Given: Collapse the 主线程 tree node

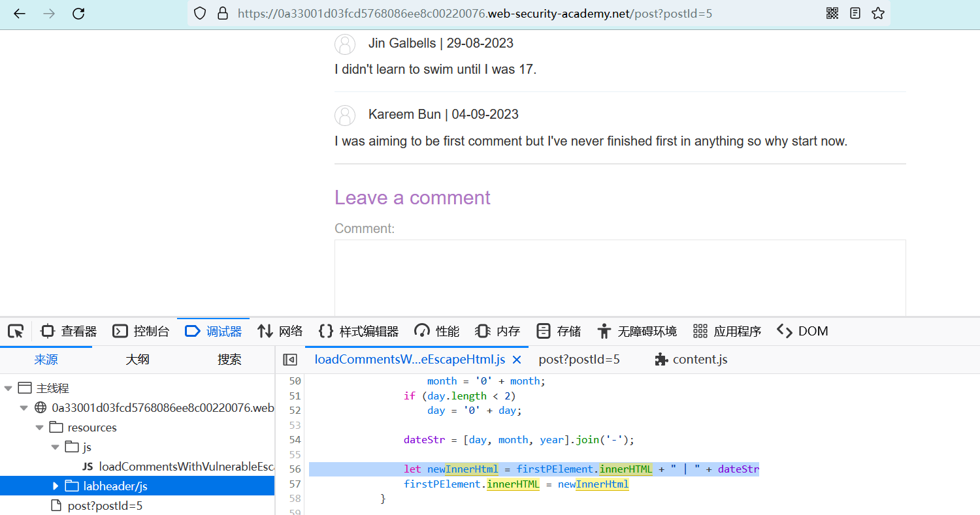Looking at the screenshot, I should tap(8, 388).
